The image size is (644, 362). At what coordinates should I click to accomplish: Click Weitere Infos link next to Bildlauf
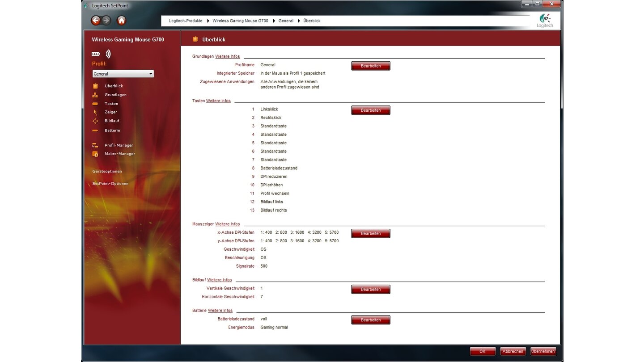click(x=219, y=280)
